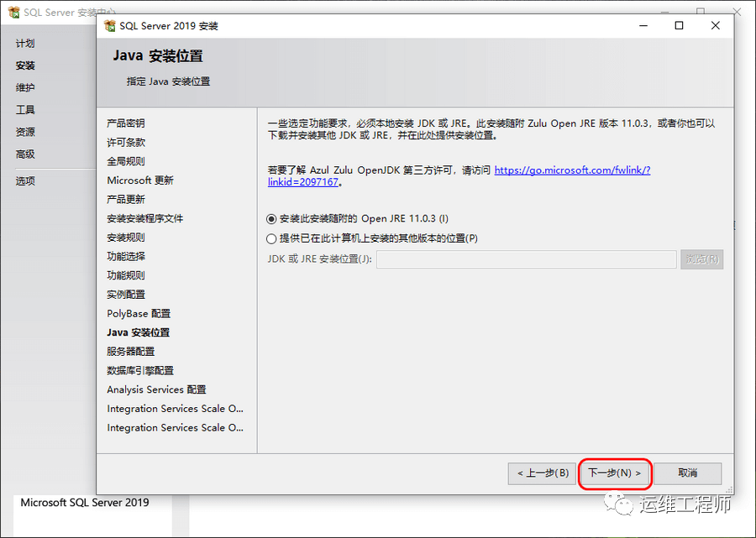
Task: Open 高级 in Installation Center sidebar
Action: point(25,154)
